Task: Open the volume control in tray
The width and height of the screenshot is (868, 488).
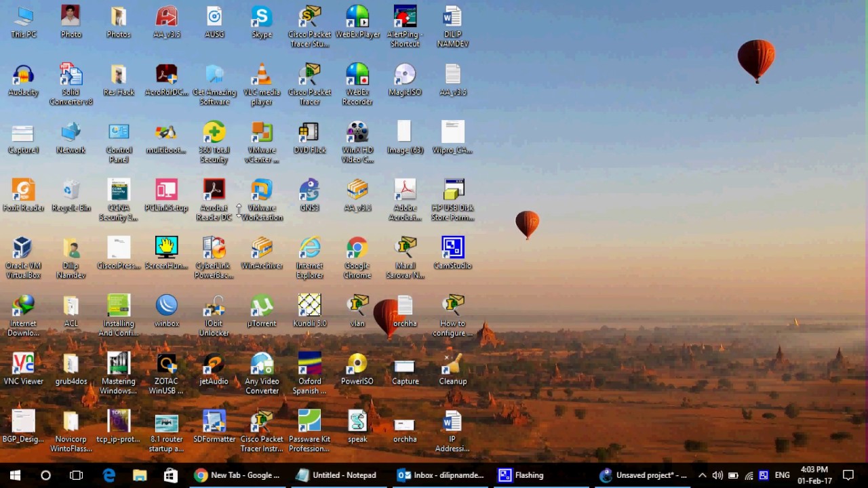Action: click(x=717, y=475)
